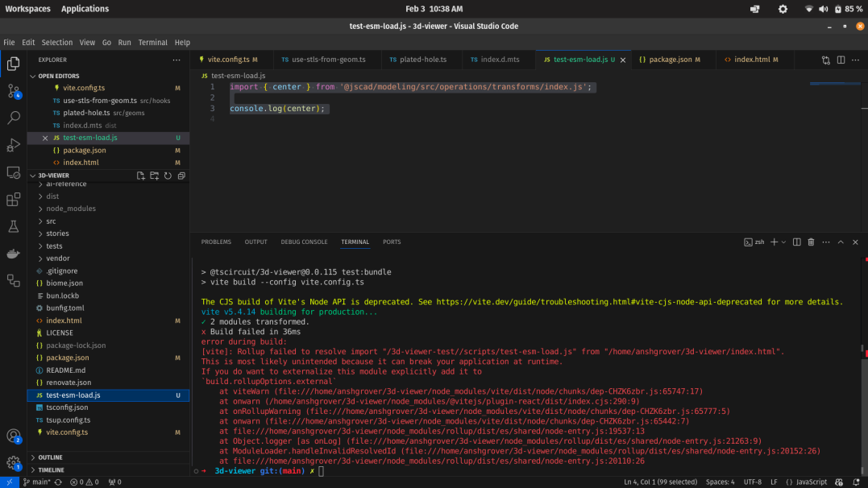Expand the stories folder
This screenshot has width=868, height=488.
click(x=57, y=234)
